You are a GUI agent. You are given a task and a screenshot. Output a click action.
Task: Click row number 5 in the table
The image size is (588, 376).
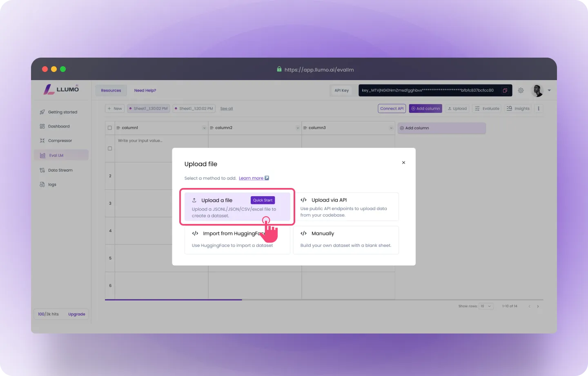110,258
